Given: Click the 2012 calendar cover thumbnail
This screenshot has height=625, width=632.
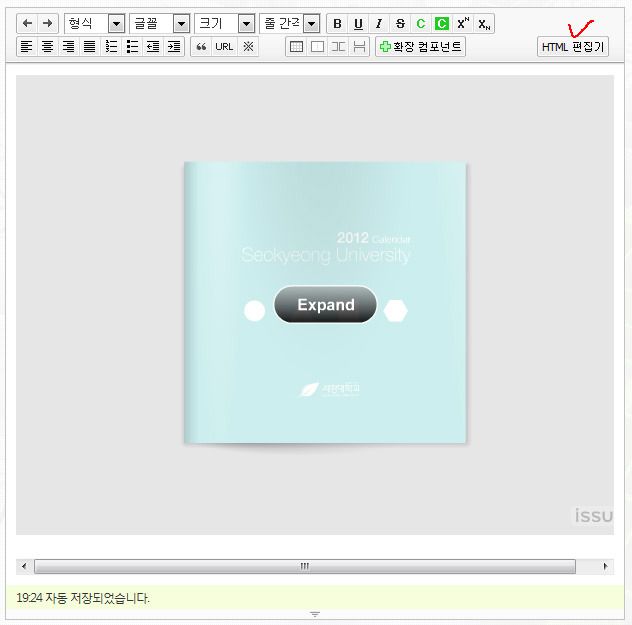Looking at the screenshot, I should [x=325, y=303].
